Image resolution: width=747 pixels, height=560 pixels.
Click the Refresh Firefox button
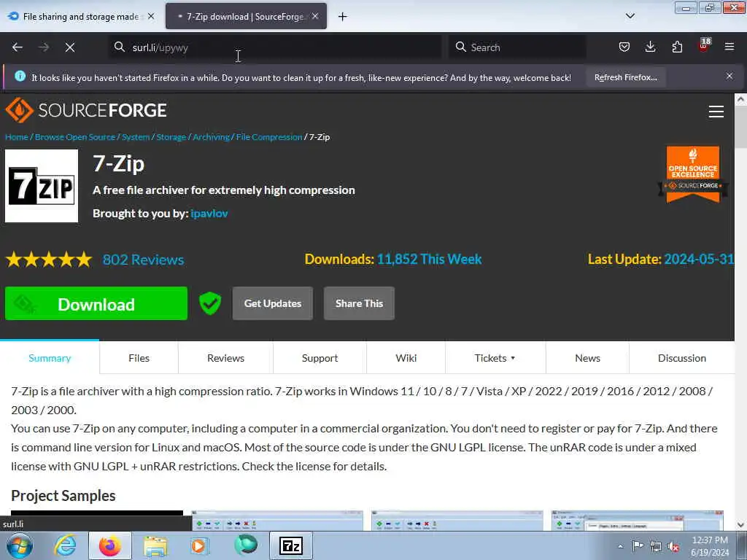[625, 77]
